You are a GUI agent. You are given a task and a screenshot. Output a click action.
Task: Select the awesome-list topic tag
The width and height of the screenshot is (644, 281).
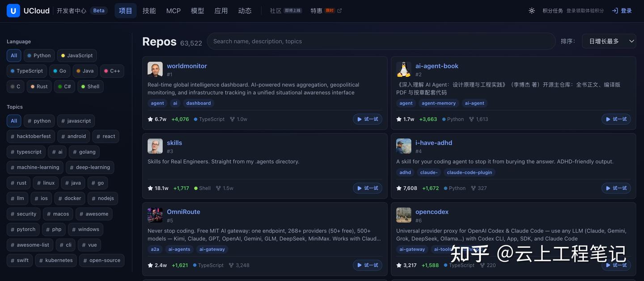click(30, 245)
